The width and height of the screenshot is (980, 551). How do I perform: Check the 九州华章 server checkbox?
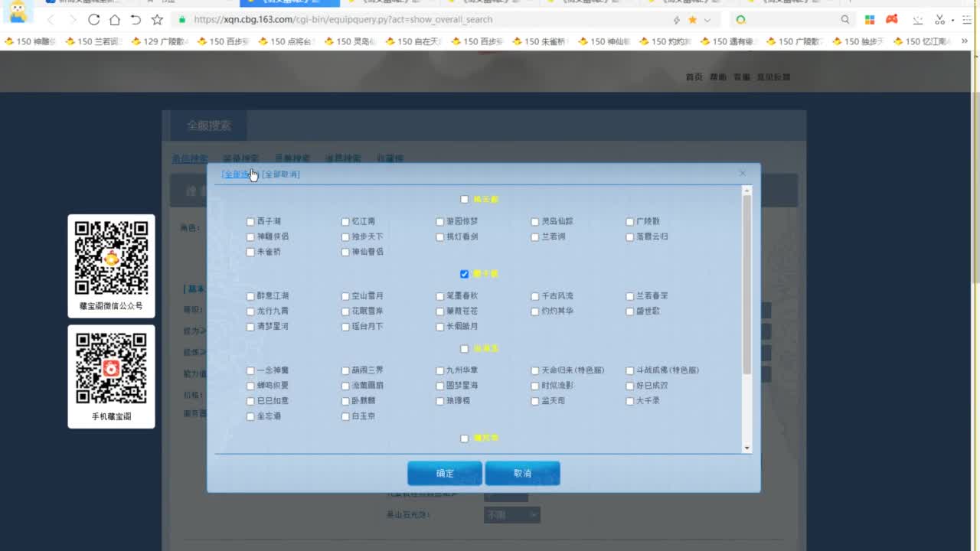[x=440, y=370]
